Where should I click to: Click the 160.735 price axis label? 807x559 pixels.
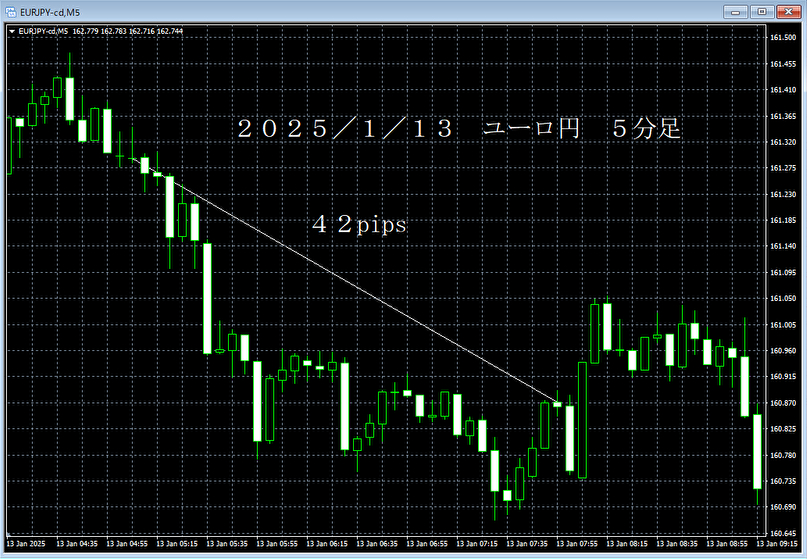[783, 481]
